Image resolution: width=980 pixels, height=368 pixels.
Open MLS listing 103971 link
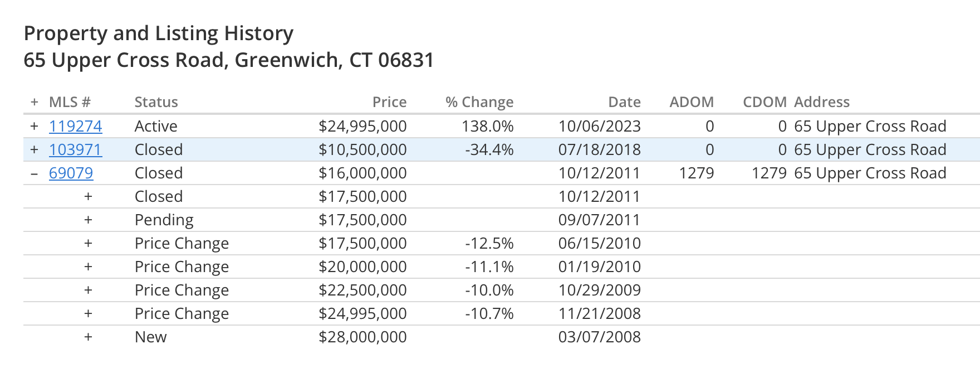click(76, 149)
